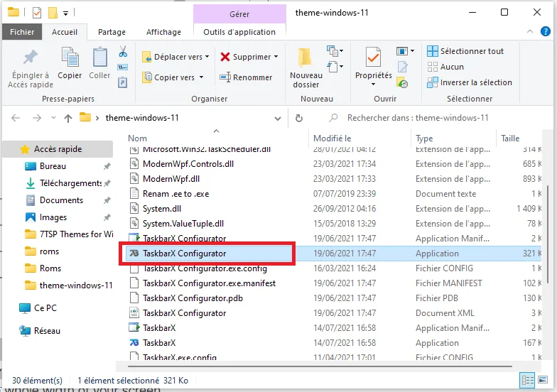The height and width of the screenshot is (392, 557).
Task: Click Épingler à Accès rapide pin icon
Action: click(x=30, y=57)
